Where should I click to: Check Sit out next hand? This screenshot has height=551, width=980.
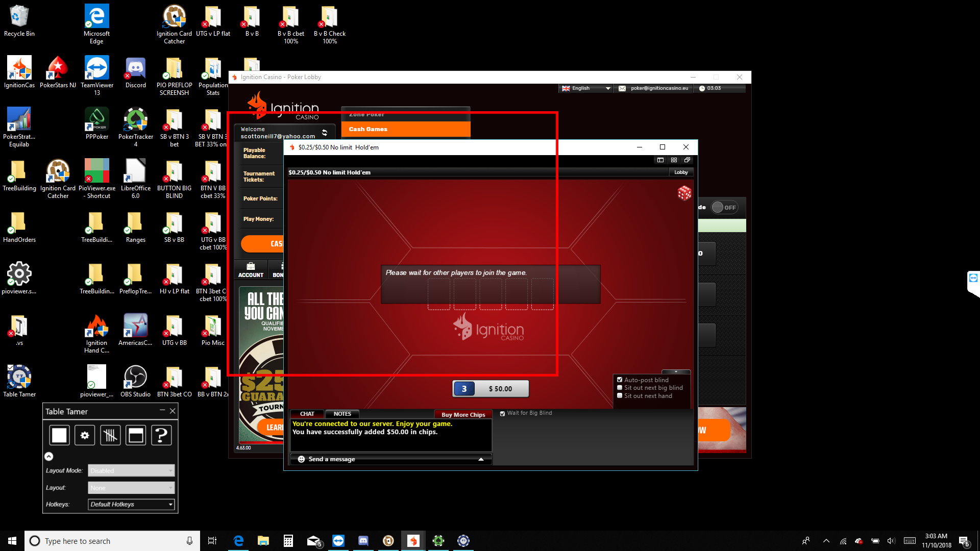click(x=620, y=396)
